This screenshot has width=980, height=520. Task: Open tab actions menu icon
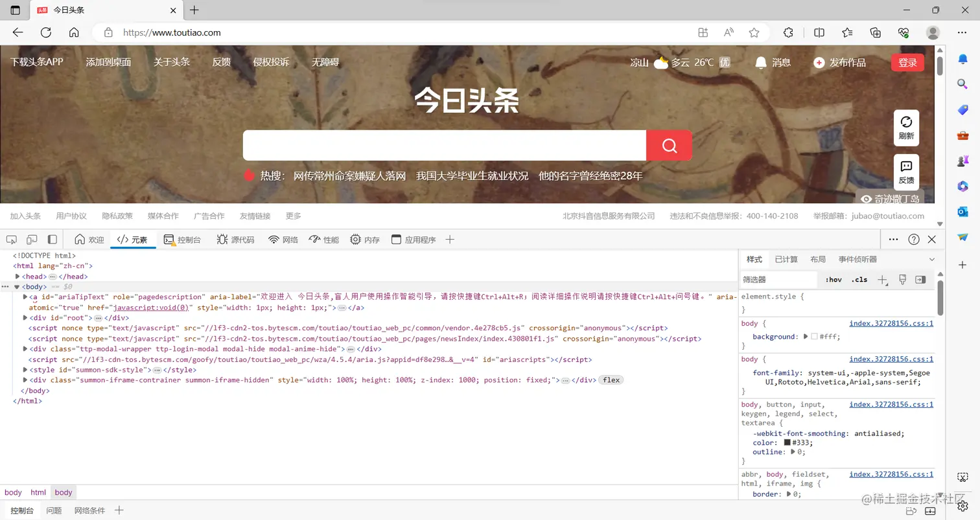(16, 10)
